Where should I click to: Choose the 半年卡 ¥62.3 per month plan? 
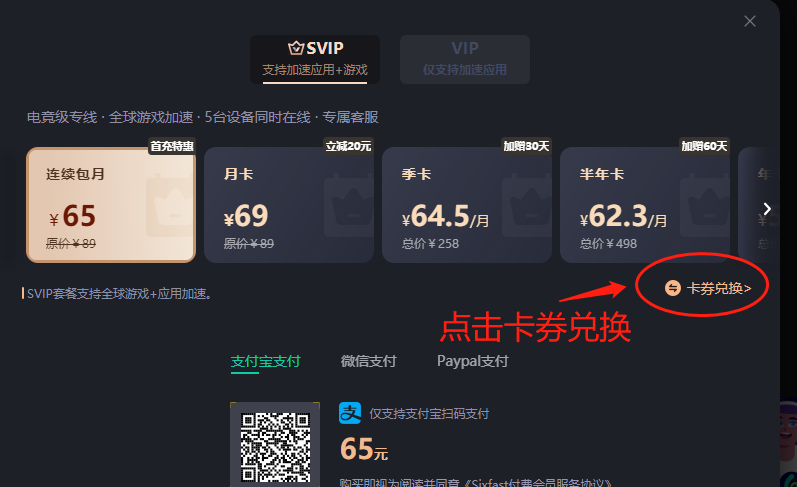click(645, 205)
